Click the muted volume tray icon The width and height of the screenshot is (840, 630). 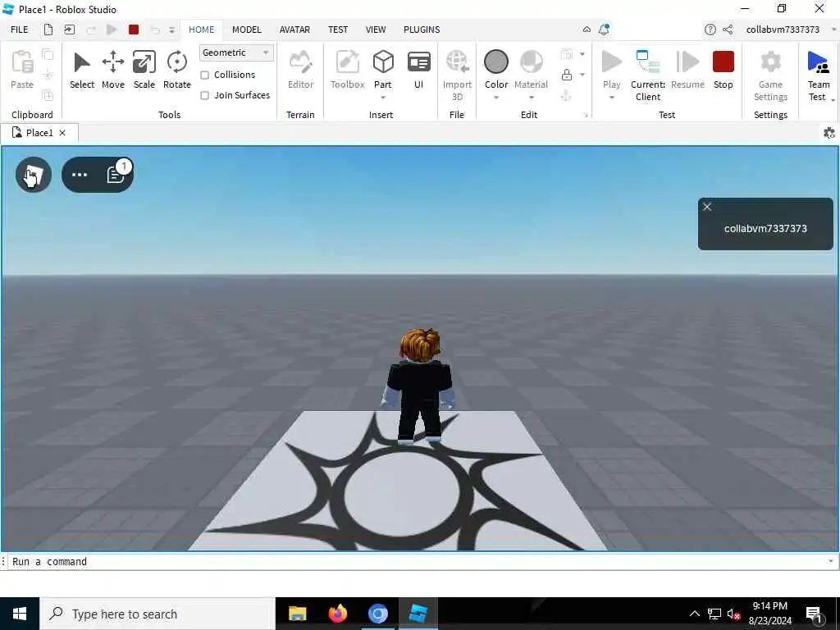pyautogui.click(x=733, y=614)
